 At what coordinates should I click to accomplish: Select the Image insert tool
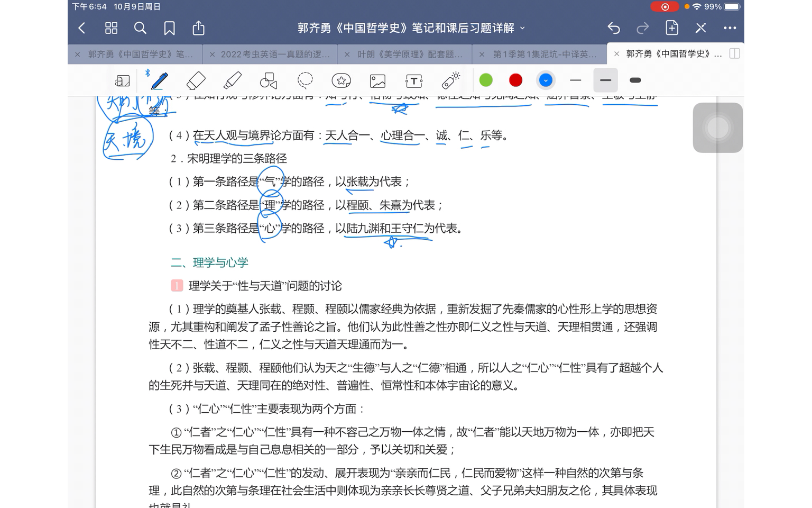[377, 81]
